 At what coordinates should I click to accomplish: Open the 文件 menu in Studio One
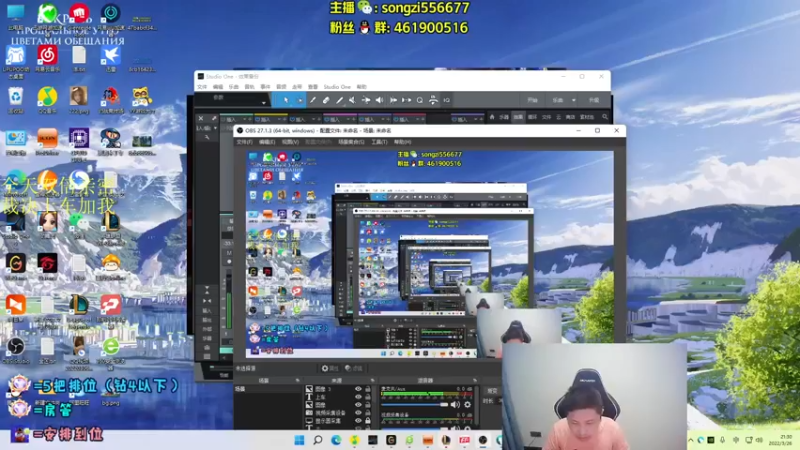click(x=202, y=87)
